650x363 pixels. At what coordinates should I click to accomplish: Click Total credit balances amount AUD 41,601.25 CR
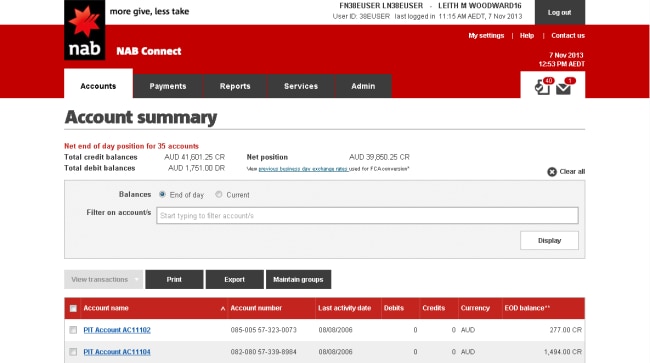[194, 157]
